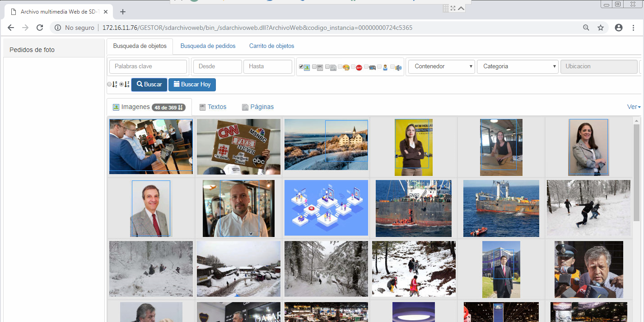Click the Z-A descending sort icon
Screen dimensions: 644x322
127,84
